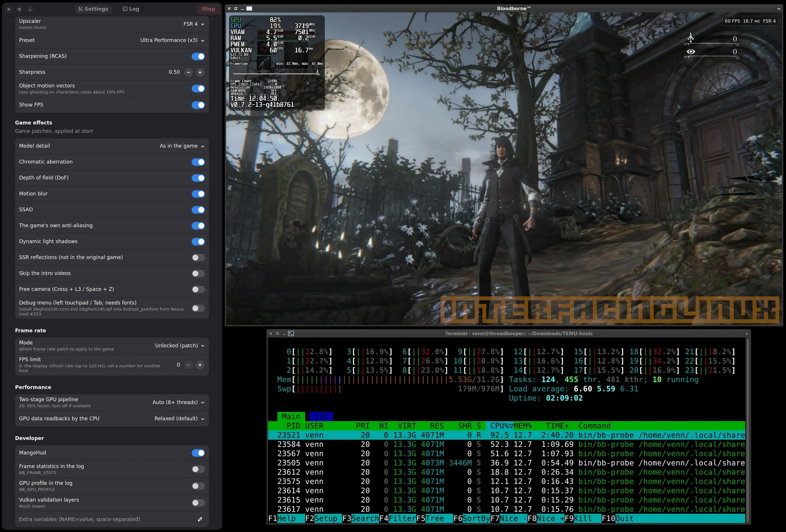786x532 pixels.
Task: Decrease Sharpness with the minus button
Action: click(188, 72)
